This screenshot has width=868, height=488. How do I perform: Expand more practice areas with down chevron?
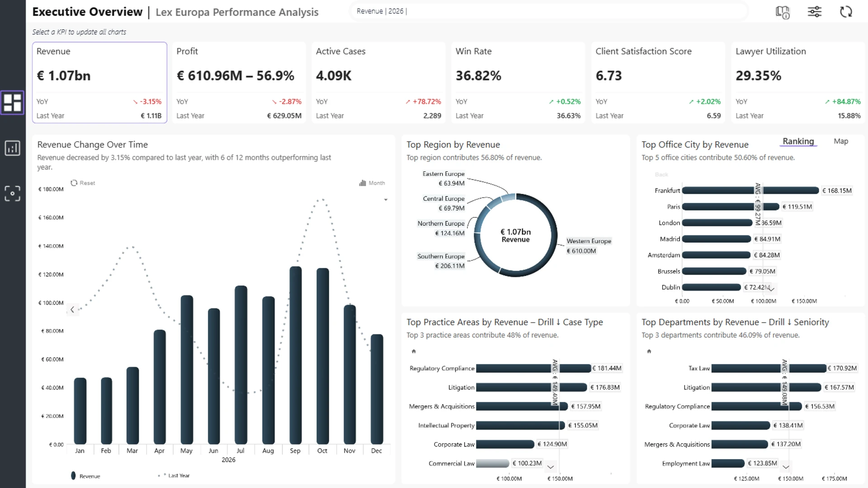tap(551, 467)
